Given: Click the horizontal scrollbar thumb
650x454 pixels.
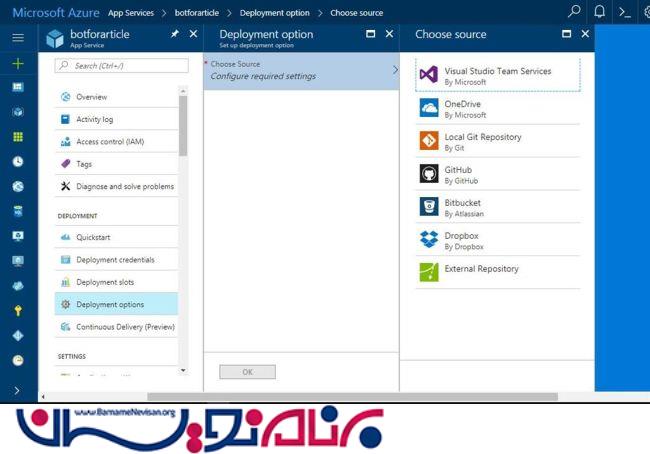Looking at the screenshot, I should click(352, 397).
